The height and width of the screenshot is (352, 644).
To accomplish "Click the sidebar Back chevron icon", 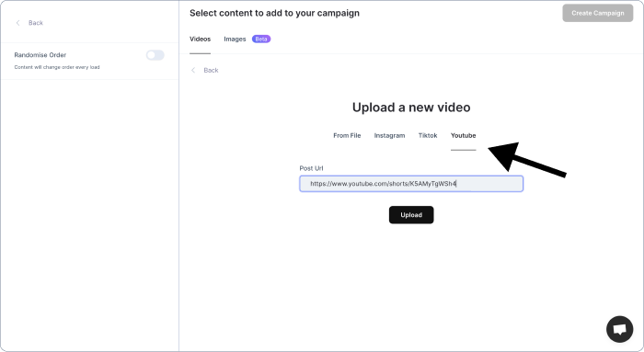I will [17, 23].
